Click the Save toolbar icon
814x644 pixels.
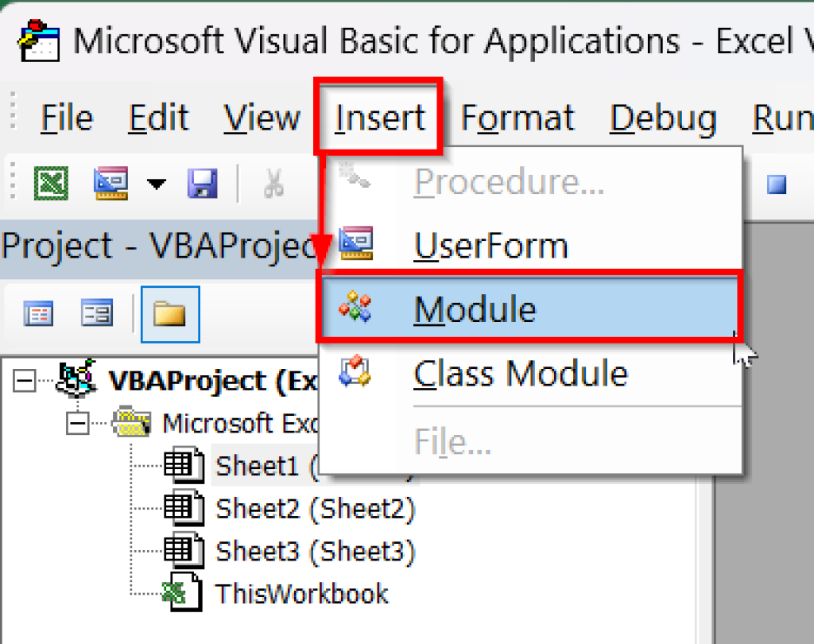click(201, 182)
